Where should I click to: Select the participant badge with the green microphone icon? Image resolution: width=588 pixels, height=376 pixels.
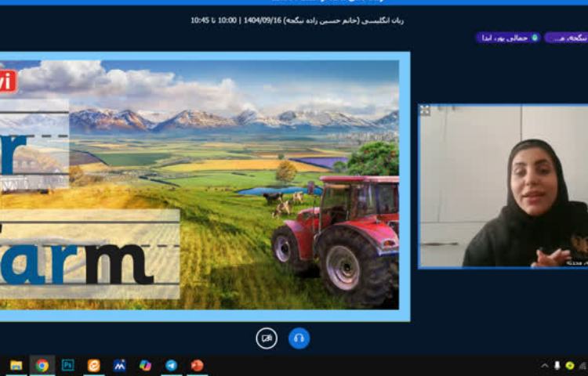[x=508, y=38]
